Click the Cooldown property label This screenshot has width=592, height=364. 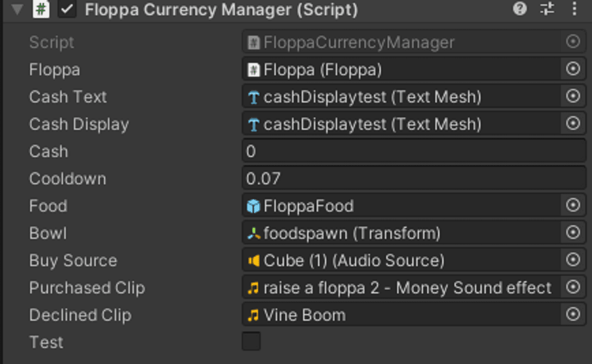click(x=68, y=178)
